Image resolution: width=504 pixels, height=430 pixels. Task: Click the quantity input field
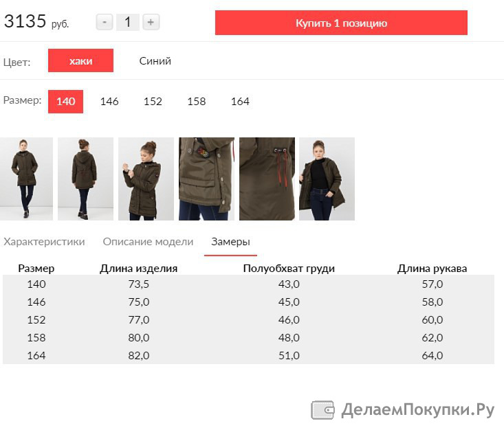(x=128, y=22)
